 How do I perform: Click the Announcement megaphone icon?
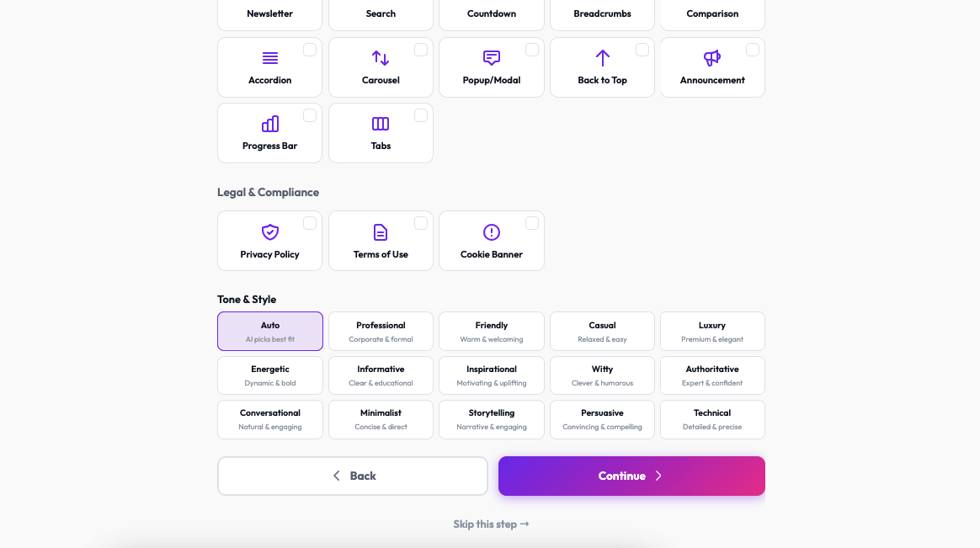pyautogui.click(x=712, y=58)
